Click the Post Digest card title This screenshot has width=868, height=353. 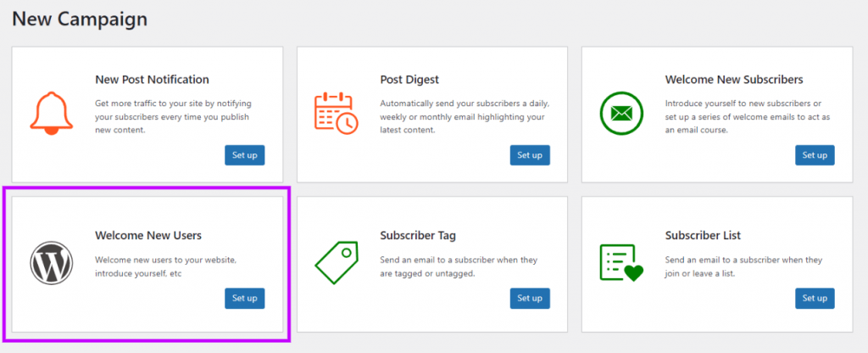pos(409,80)
